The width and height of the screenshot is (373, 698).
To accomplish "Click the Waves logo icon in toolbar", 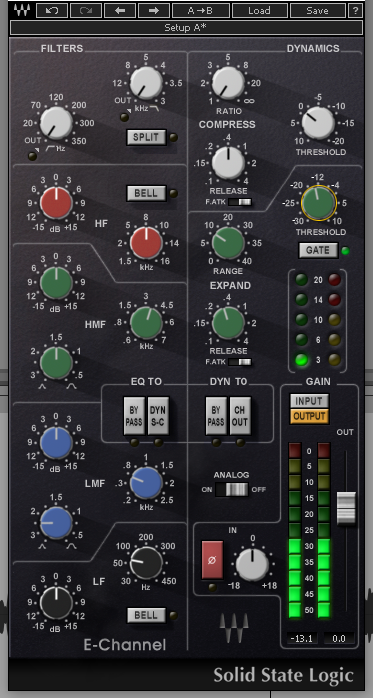I will point(21,10).
